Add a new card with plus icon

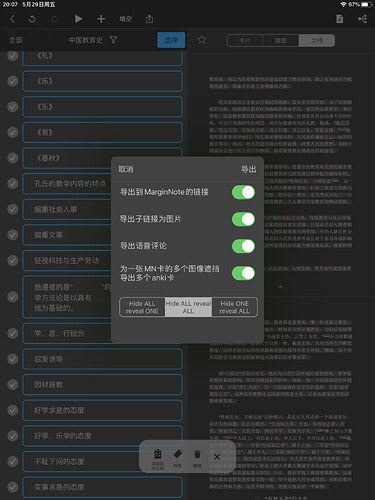(101, 19)
